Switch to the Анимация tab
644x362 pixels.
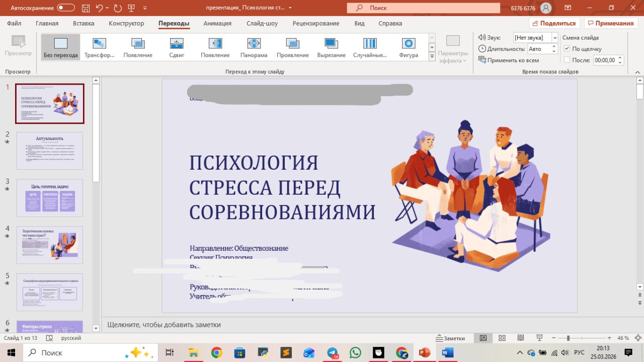tap(217, 23)
